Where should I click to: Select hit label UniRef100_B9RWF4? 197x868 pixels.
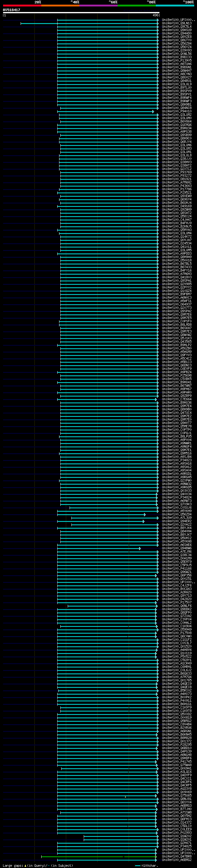tap(177, 98)
